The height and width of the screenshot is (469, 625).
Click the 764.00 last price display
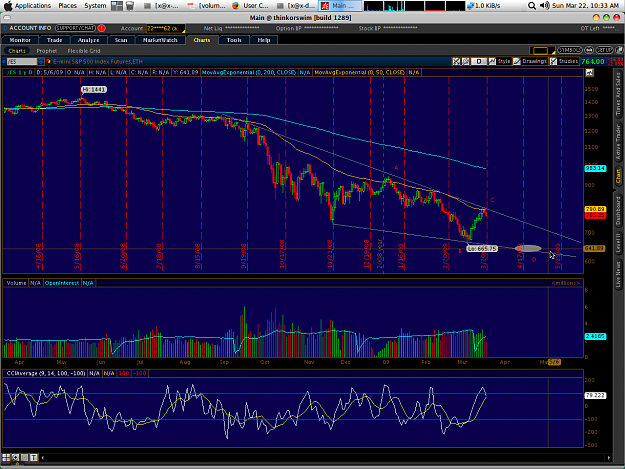tap(593, 61)
